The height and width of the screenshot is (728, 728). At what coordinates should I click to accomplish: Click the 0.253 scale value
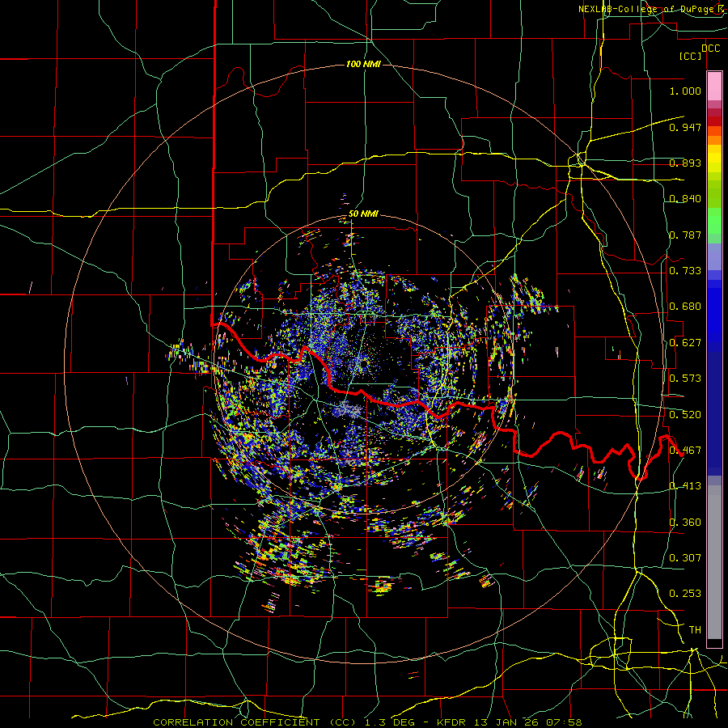pyautogui.click(x=685, y=594)
